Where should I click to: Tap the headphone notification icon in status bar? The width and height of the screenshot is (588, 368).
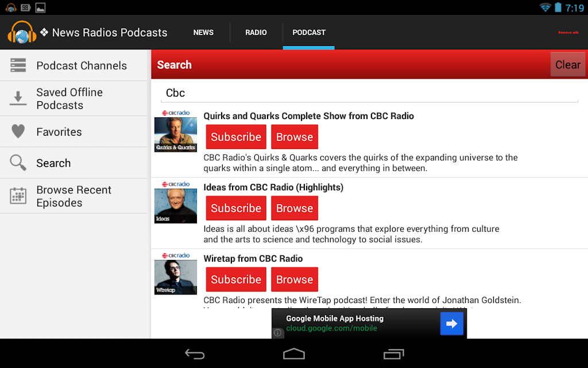(11, 7)
